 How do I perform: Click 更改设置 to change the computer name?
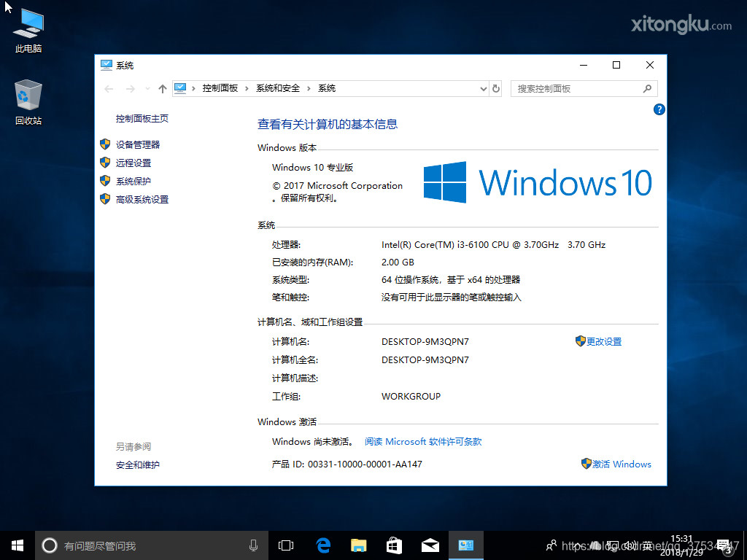tap(603, 341)
